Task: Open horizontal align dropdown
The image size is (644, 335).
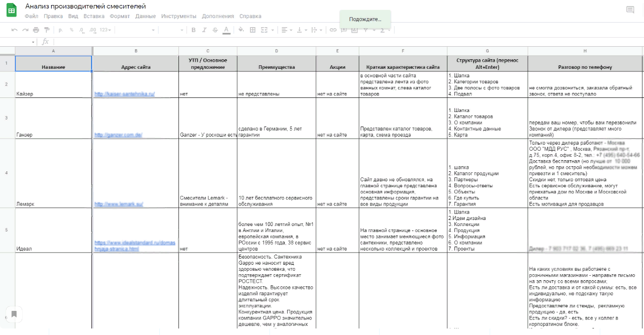Action: pyautogui.click(x=287, y=30)
